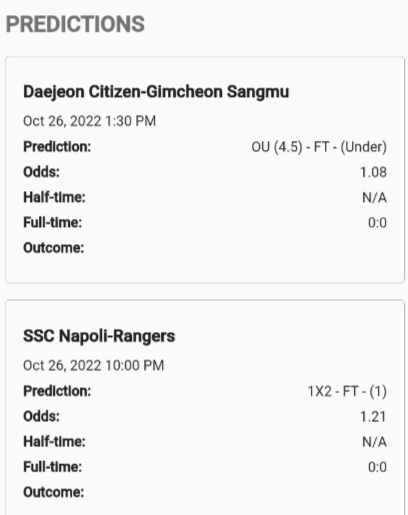This screenshot has height=515, width=408.
Task: Open the SSC Napoli-Rangers match title
Action: [99, 336]
